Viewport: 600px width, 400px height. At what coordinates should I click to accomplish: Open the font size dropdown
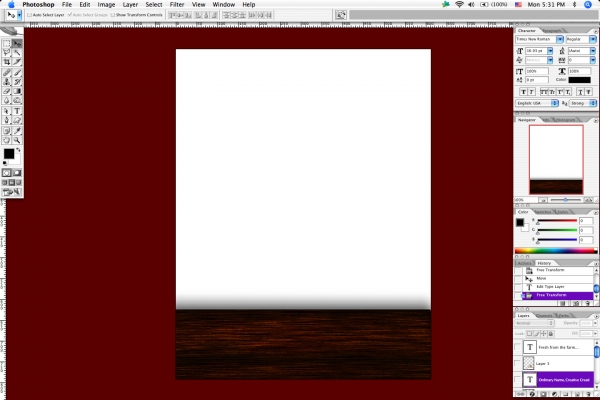[x=550, y=51]
